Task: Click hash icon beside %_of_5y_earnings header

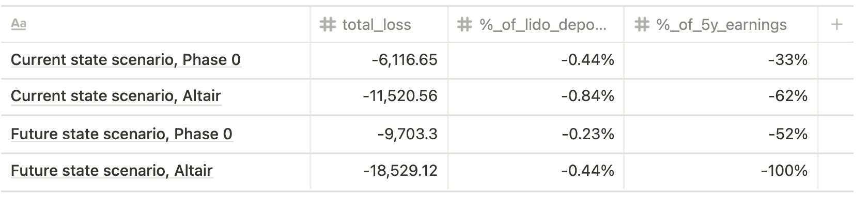Action: 642,24
